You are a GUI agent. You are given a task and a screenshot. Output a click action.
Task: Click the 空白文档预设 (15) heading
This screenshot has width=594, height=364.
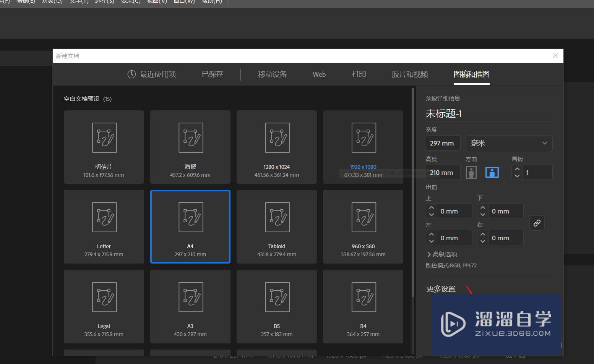pyautogui.click(x=88, y=99)
